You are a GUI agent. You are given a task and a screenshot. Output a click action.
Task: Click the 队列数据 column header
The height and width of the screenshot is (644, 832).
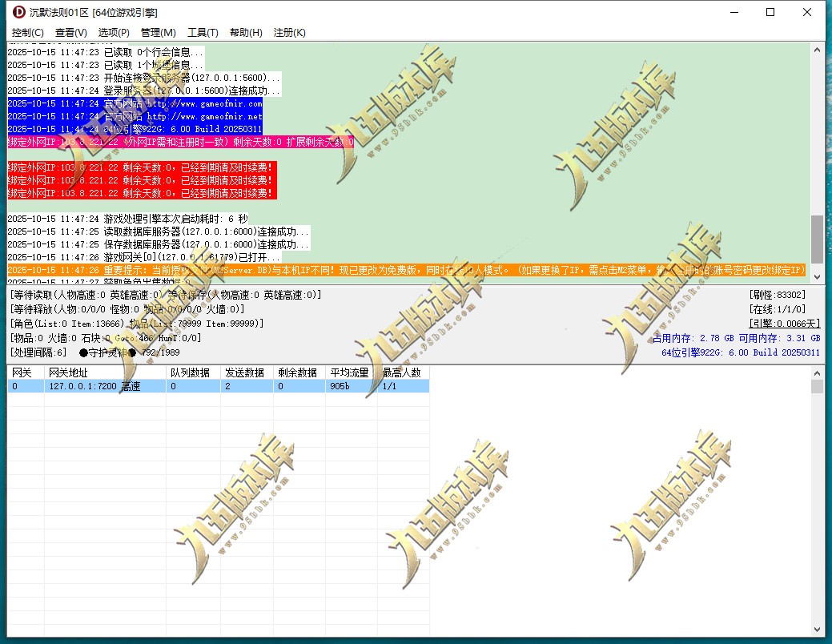point(193,372)
